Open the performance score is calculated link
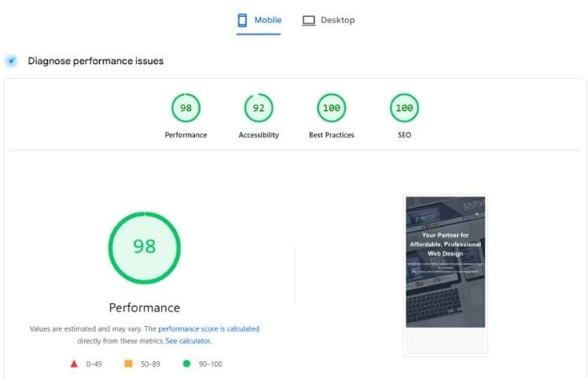The width and height of the screenshot is (588, 378). tap(208, 329)
